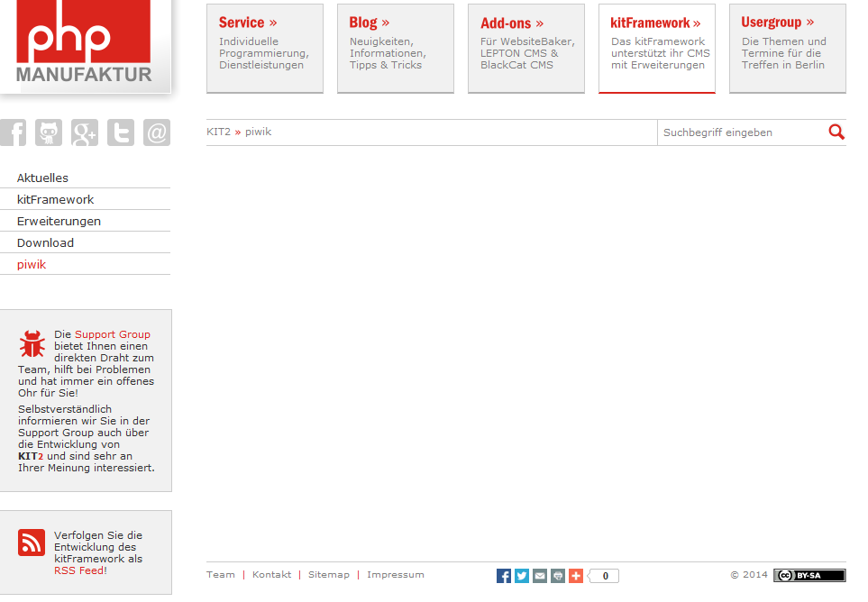Share by email via footer icon
This screenshot has height=602, width=868.
point(540,576)
